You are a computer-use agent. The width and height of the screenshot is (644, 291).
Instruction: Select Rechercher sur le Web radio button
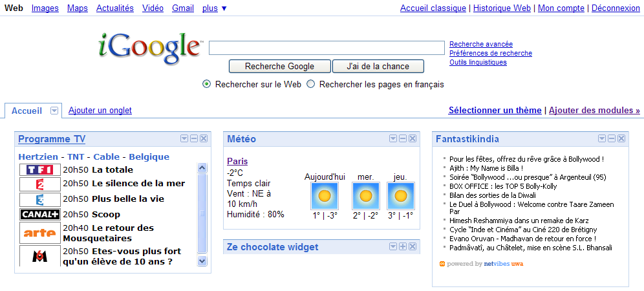[207, 84]
